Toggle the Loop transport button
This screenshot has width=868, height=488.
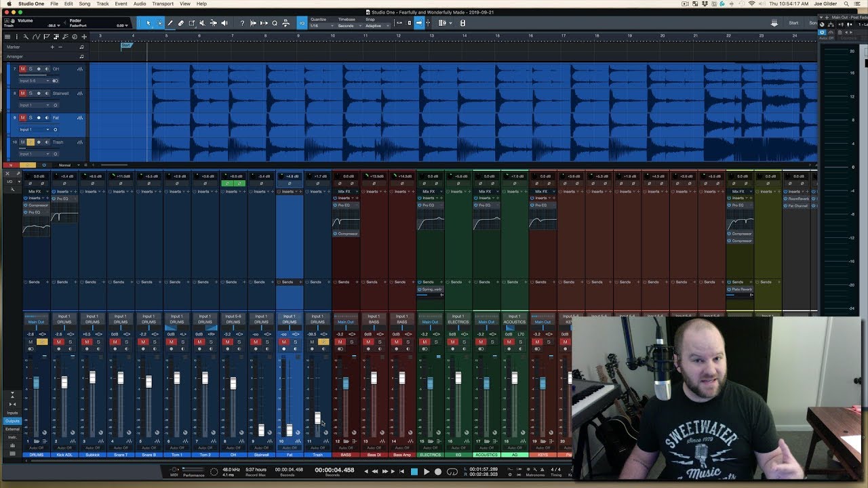[452, 471]
